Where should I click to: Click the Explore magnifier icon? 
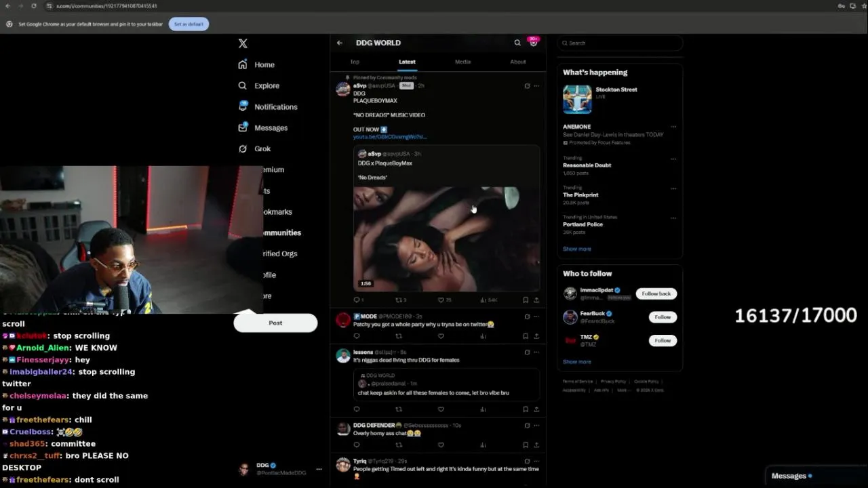pyautogui.click(x=243, y=85)
